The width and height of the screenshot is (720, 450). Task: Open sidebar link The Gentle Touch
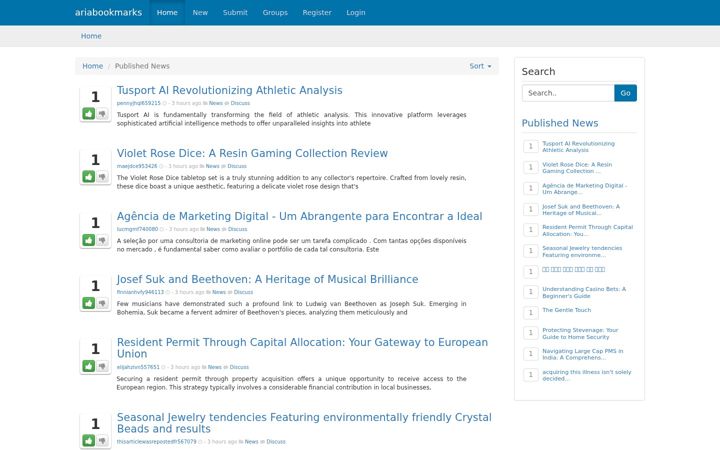click(566, 310)
